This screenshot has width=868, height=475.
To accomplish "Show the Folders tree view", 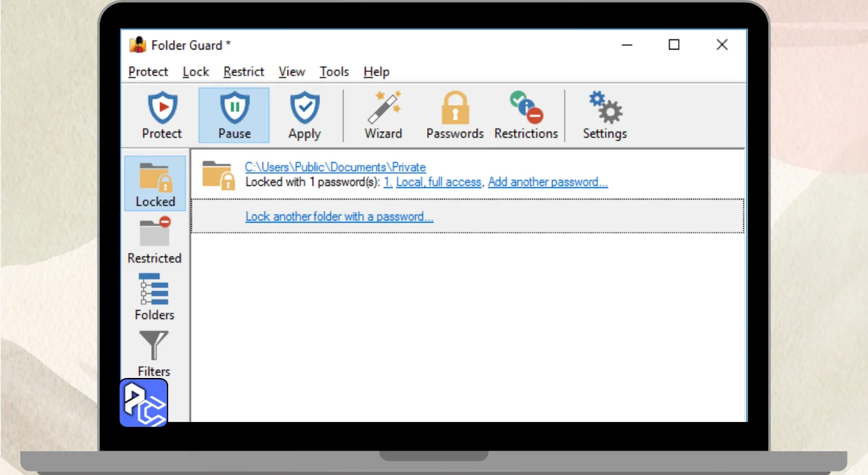I will (x=155, y=297).
